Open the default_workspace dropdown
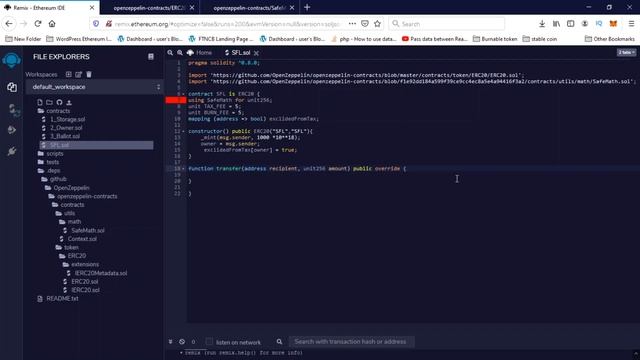The height and width of the screenshot is (360, 640). point(94,87)
